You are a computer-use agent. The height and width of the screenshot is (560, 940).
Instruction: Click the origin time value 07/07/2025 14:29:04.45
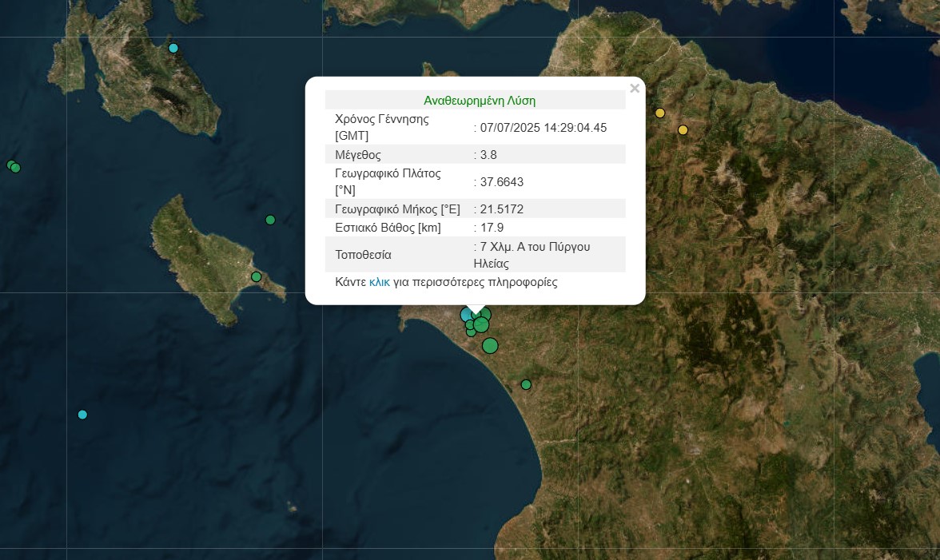pyautogui.click(x=544, y=128)
